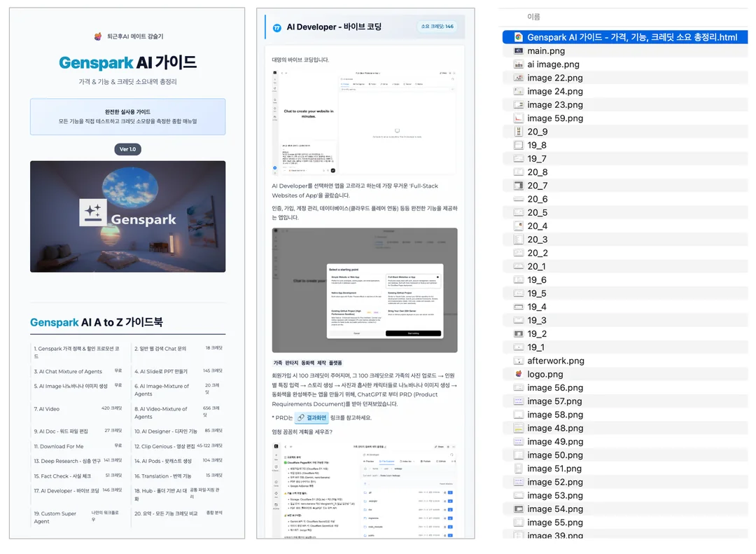Click the logo.png file icon
Image resolution: width=756 pixels, height=554 pixels.
pos(519,374)
